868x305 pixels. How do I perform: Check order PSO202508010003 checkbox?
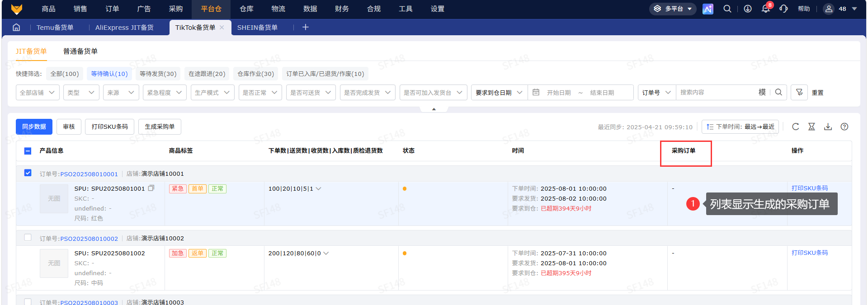(x=28, y=301)
